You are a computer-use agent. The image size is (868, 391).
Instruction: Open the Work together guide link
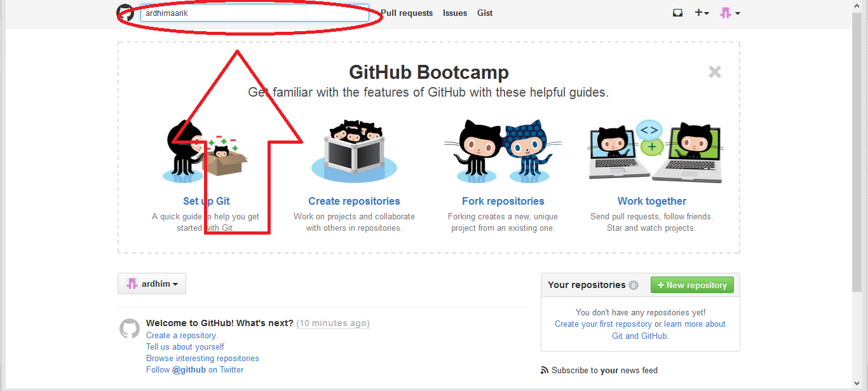[x=652, y=201]
